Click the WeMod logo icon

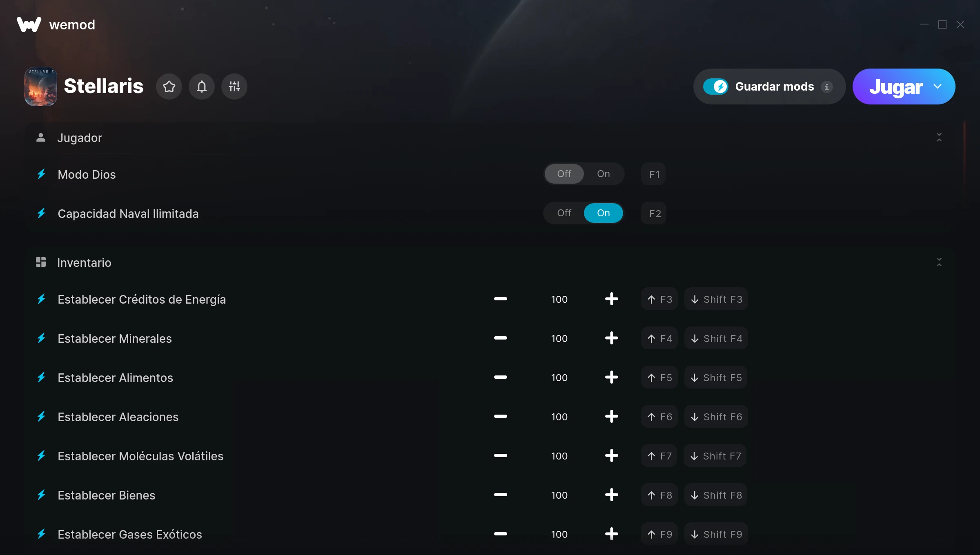(29, 24)
